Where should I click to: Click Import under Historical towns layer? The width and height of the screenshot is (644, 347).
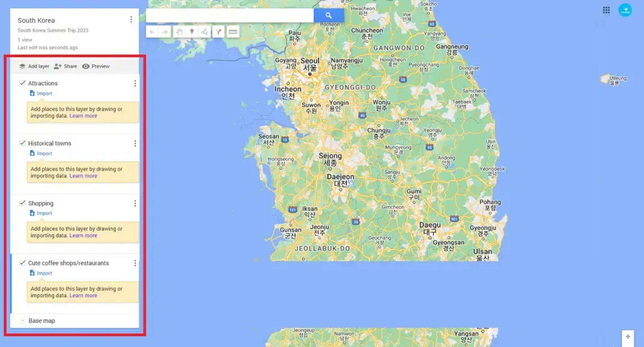tap(41, 153)
